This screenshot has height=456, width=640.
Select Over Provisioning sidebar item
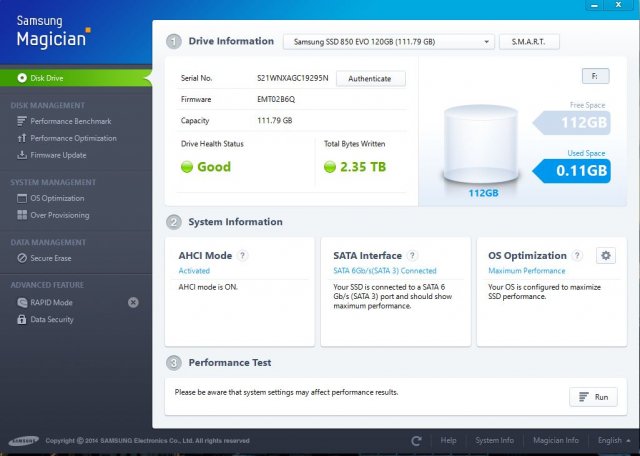[59, 214]
